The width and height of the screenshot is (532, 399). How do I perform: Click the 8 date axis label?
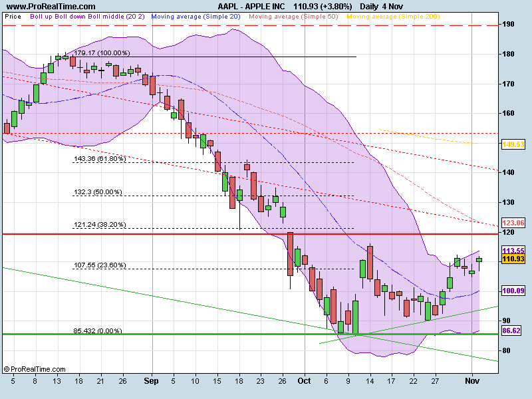coord(35,381)
